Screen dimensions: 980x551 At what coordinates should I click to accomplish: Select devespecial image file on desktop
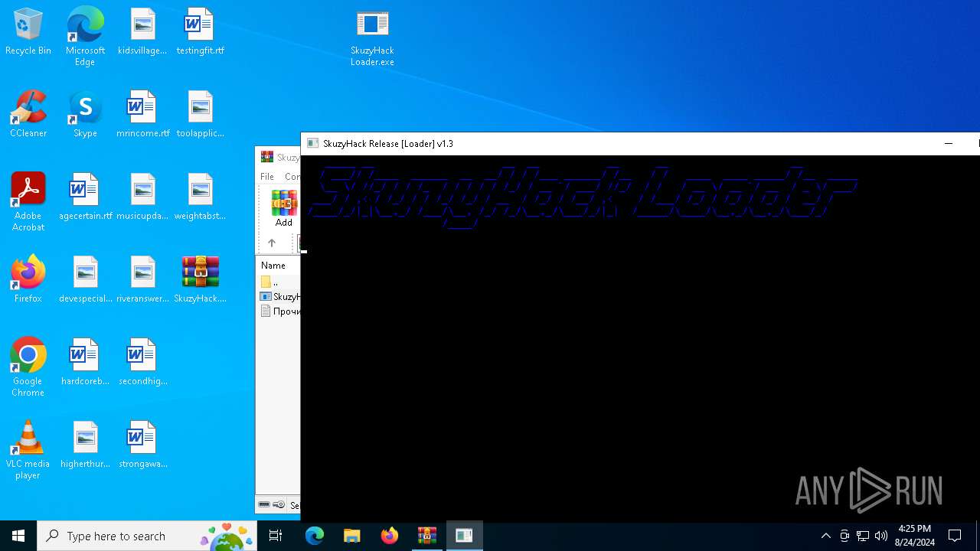click(x=85, y=280)
